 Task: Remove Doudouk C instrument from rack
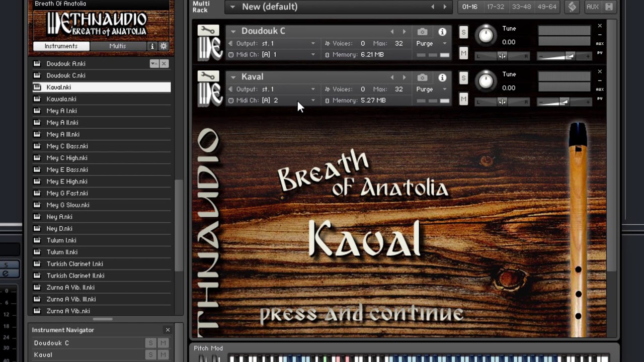[x=600, y=26]
